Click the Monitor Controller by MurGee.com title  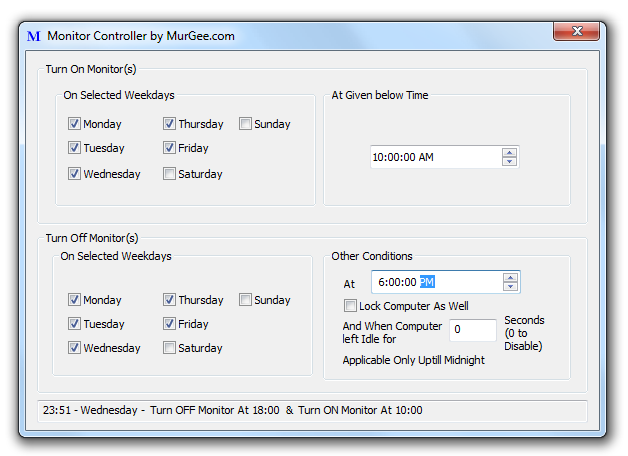click(141, 36)
